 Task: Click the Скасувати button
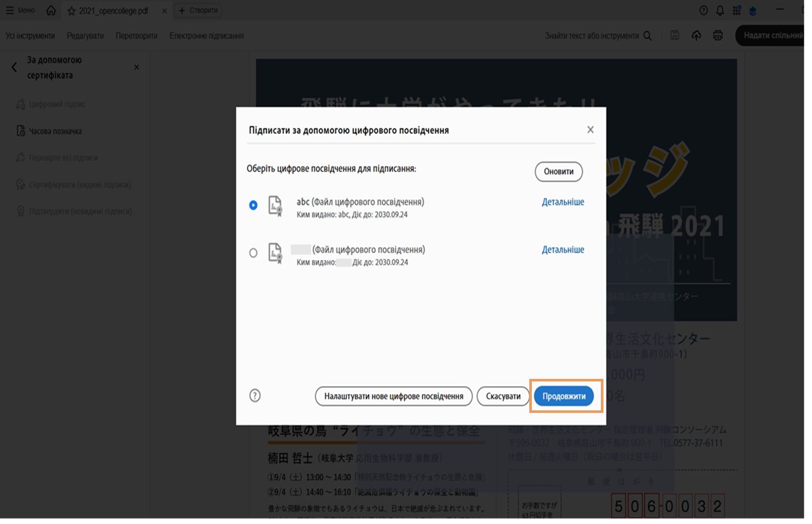click(503, 396)
